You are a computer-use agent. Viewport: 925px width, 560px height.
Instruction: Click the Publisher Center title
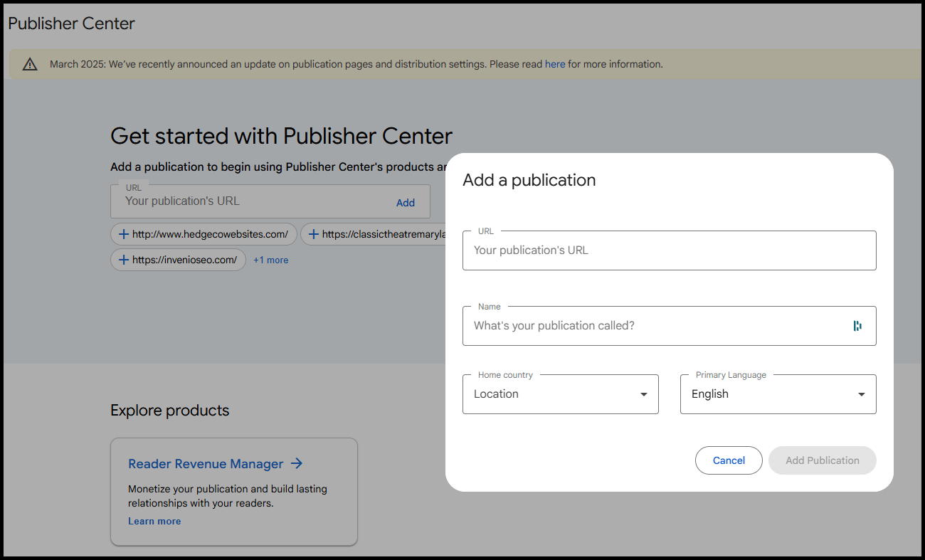[71, 23]
